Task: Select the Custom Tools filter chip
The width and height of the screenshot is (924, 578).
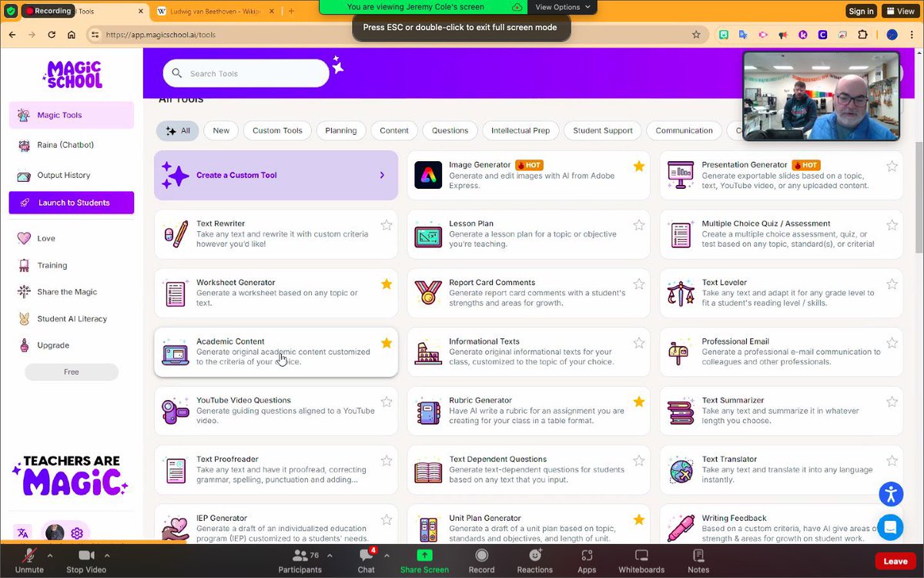Action: coord(277,130)
